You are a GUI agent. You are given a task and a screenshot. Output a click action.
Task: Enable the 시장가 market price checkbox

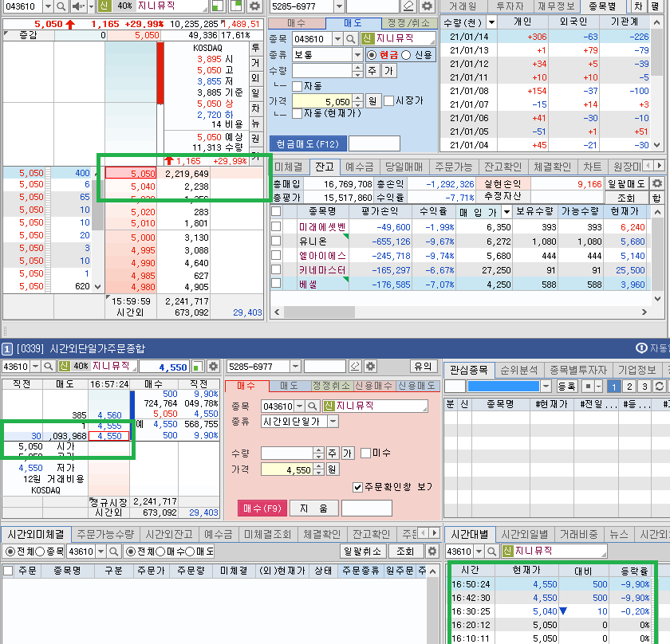388,101
